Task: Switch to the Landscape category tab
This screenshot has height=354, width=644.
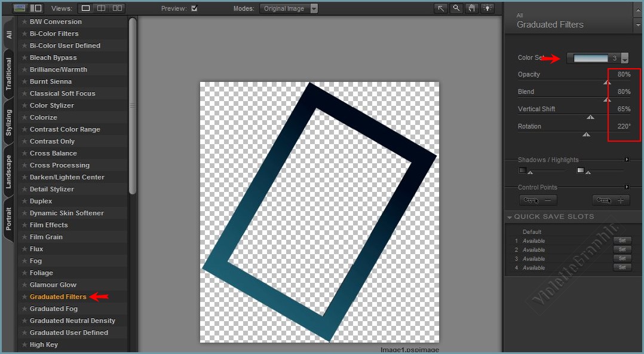Action: [8, 172]
